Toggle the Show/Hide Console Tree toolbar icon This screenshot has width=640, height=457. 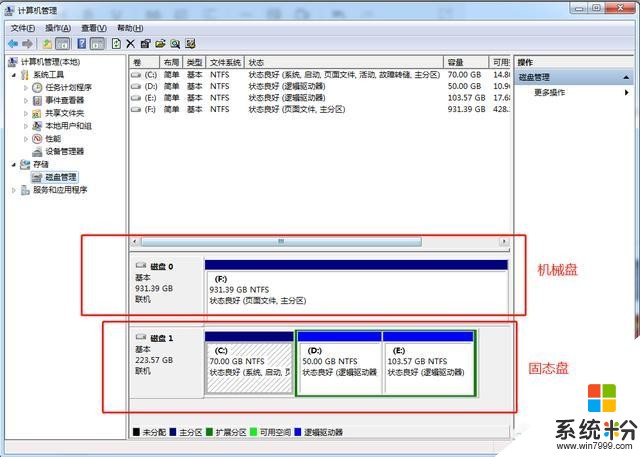[62, 43]
